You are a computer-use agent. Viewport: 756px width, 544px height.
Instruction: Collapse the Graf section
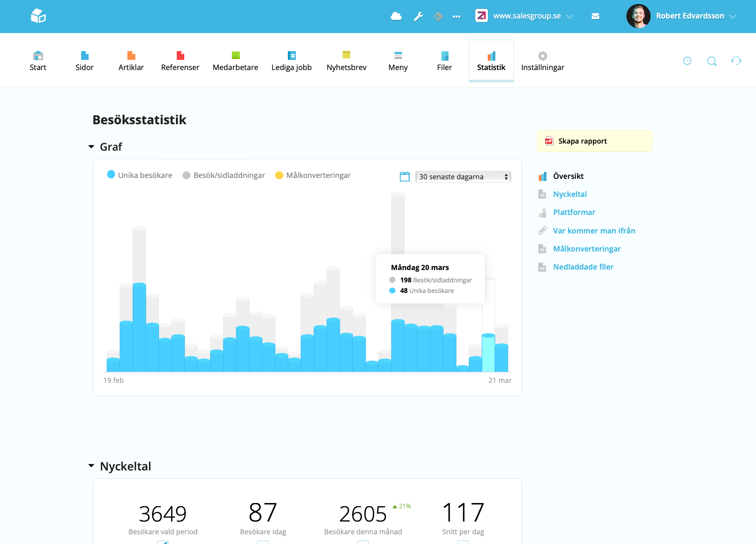click(91, 146)
